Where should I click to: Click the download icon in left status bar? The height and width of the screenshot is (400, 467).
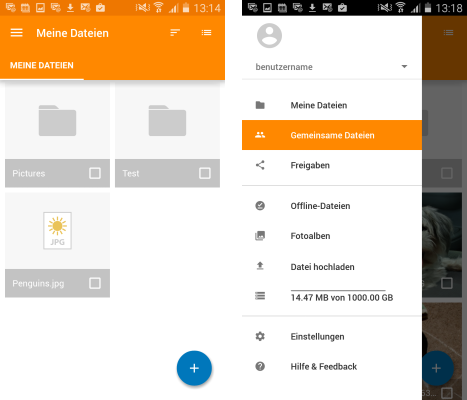click(x=70, y=7)
